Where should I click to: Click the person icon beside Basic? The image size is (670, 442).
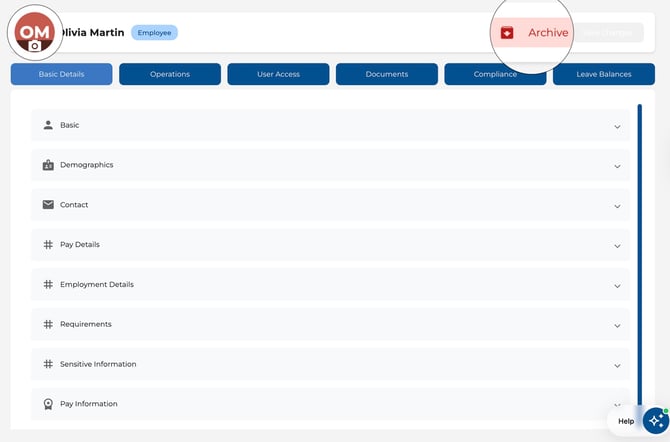coord(48,125)
